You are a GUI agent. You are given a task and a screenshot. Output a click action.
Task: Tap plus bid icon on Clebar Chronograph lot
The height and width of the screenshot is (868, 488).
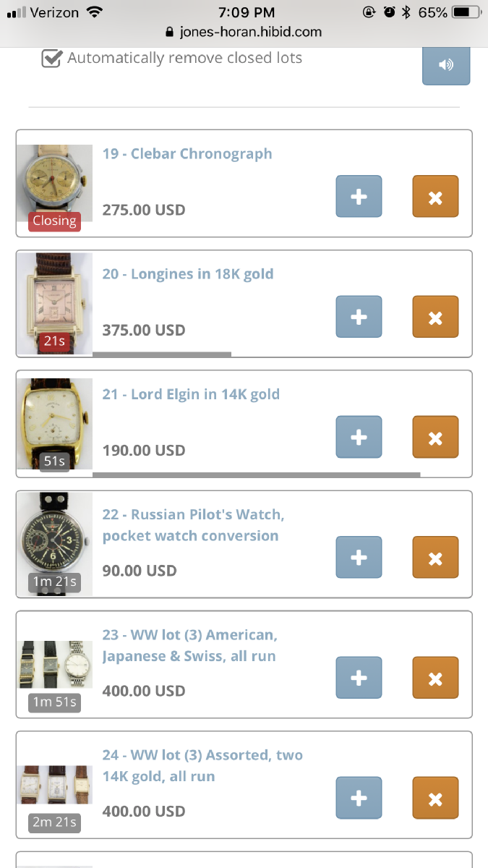click(359, 196)
